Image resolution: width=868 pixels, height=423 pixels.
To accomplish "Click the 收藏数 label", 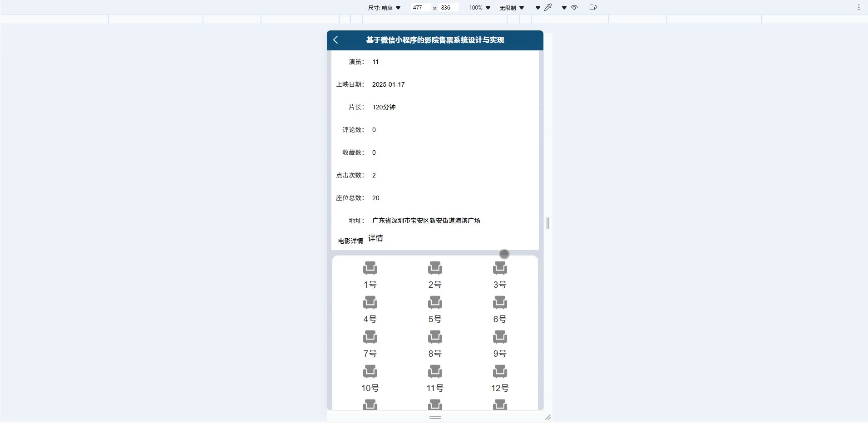I will [353, 152].
